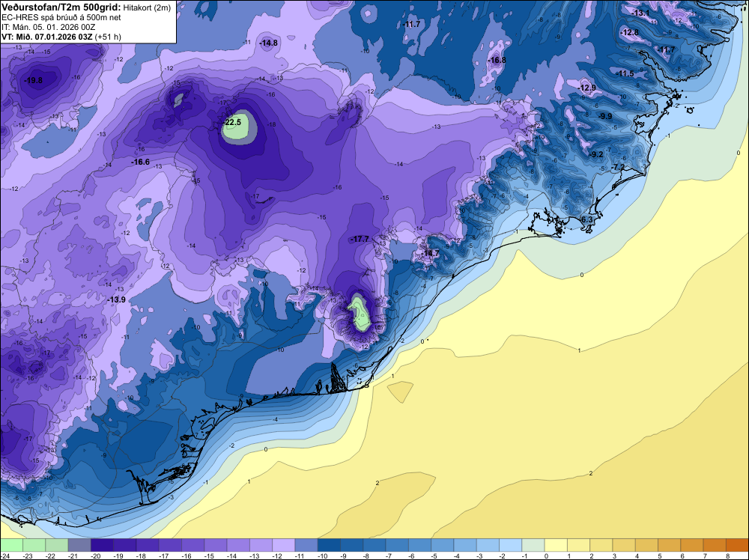
Task: Click the -22.5 minimum temperature label
Action: [232, 122]
